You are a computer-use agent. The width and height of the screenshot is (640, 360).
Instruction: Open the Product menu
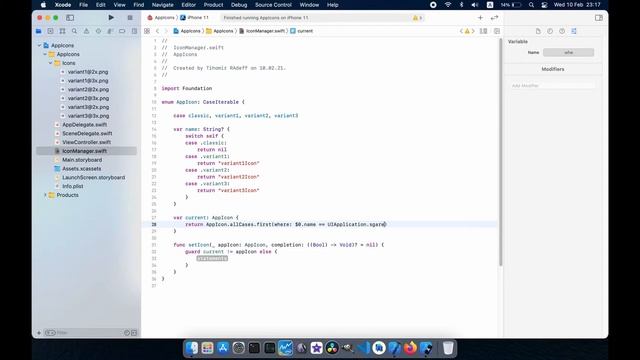pyautogui.click(x=213, y=5)
